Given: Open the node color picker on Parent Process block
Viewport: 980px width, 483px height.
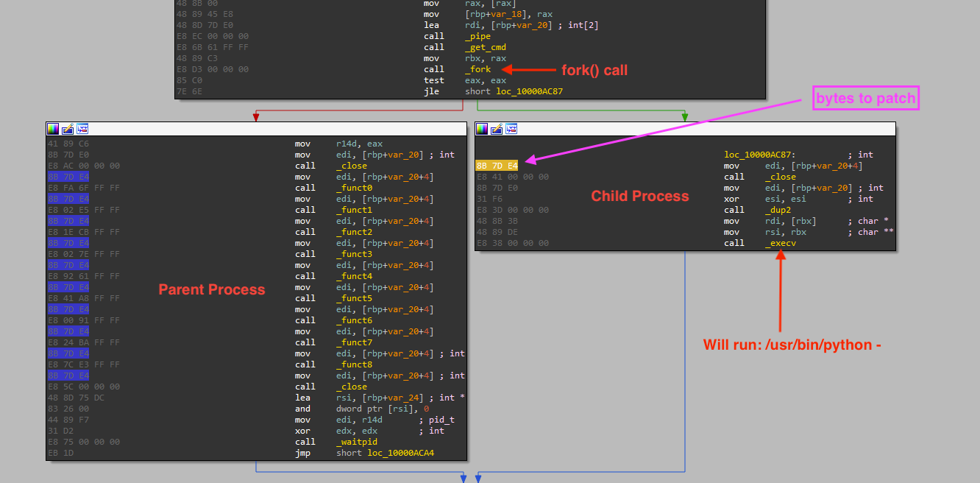Looking at the screenshot, I should coord(52,128).
